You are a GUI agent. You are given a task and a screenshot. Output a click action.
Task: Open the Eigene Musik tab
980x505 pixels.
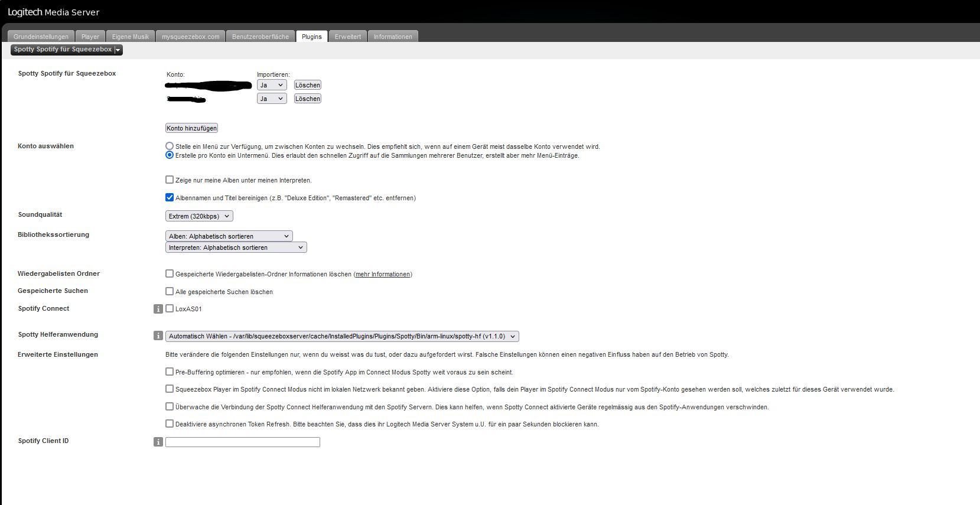click(131, 37)
